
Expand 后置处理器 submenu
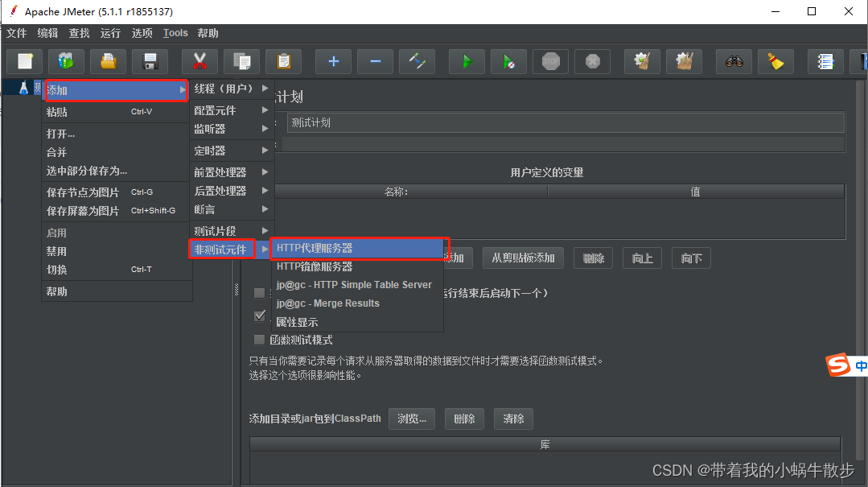[232, 191]
